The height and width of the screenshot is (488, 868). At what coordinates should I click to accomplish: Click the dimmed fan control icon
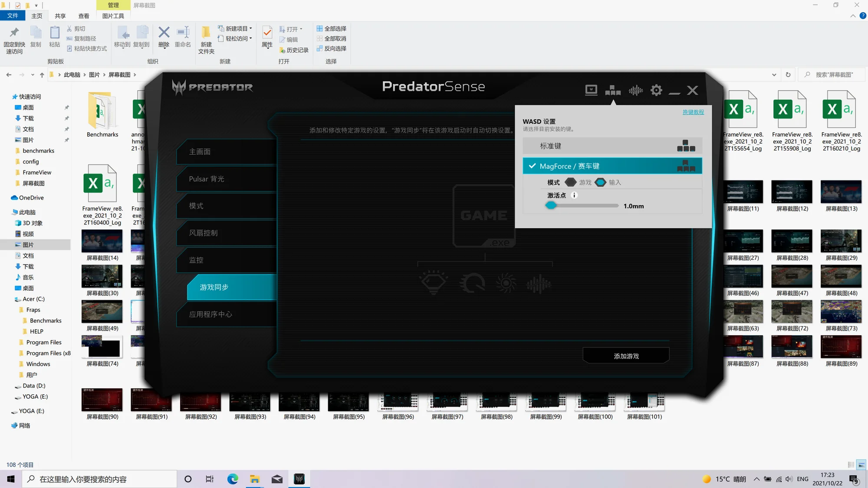(x=506, y=284)
